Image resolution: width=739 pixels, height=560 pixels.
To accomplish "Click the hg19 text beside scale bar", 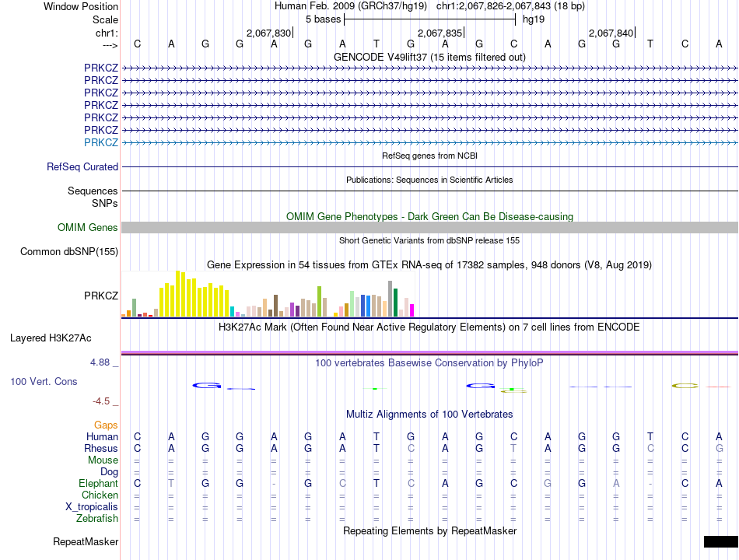I will coord(534,19).
